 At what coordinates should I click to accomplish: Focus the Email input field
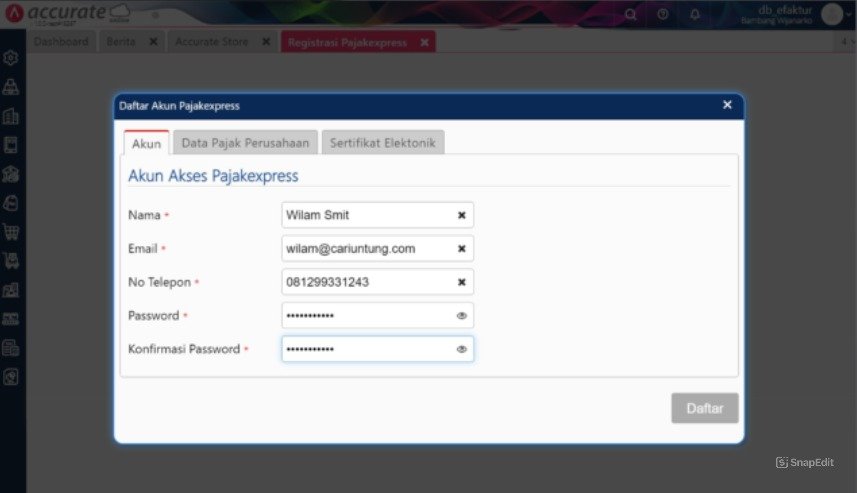coord(377,249)
